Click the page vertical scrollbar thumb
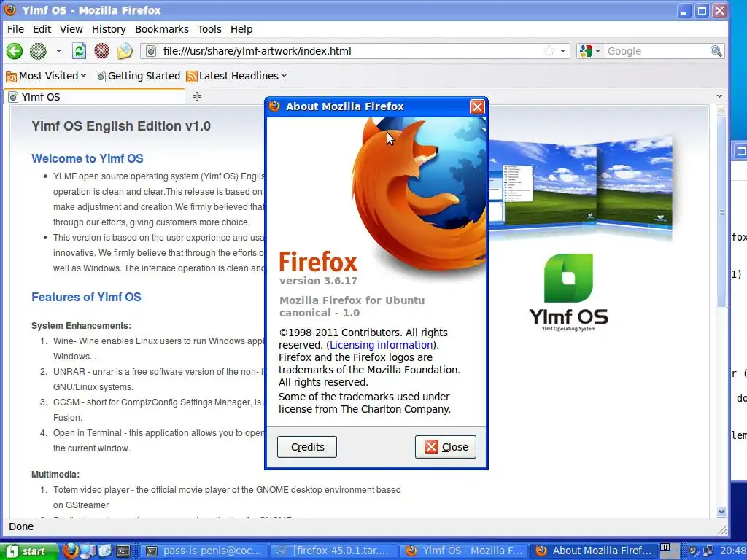This screenshot has height=560, width=747. 721,212
